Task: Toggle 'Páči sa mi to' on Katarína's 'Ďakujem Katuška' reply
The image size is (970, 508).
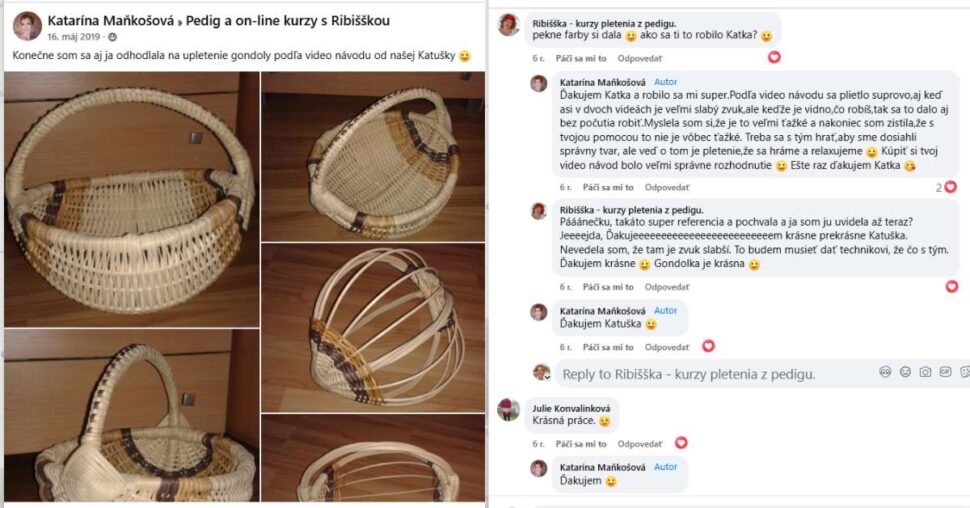Action: tap(608, 347)
